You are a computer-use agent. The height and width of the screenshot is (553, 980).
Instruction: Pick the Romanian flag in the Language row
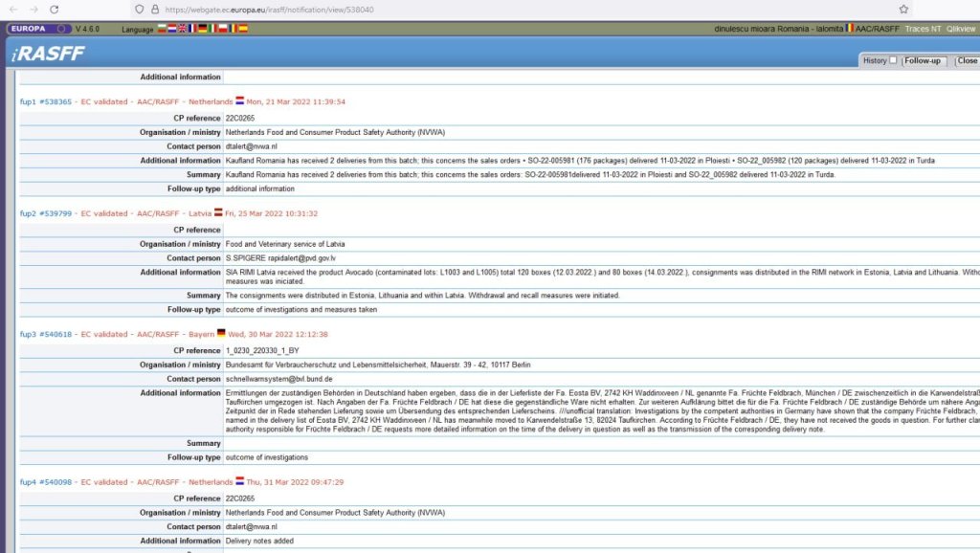[x=232, y=29]
